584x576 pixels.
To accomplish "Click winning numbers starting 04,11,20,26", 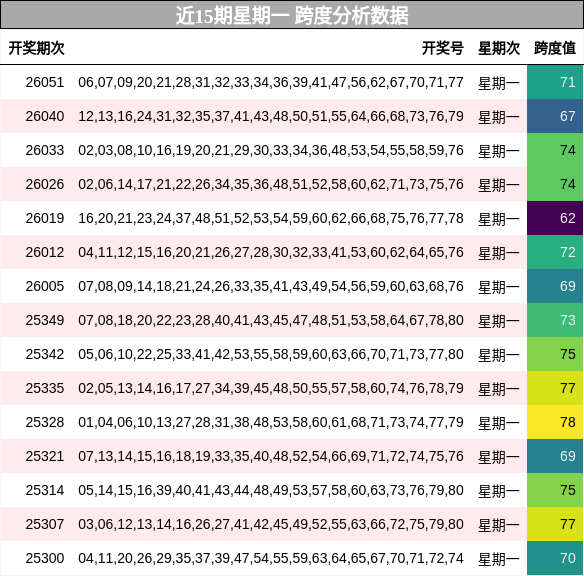I will click(271, 558).
